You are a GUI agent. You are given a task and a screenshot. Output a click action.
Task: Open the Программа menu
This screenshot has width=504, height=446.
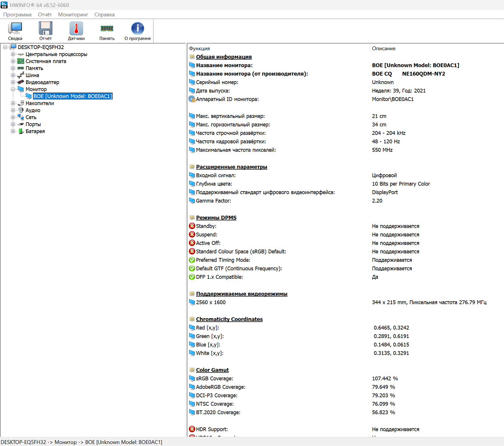(x=17, y=14)
